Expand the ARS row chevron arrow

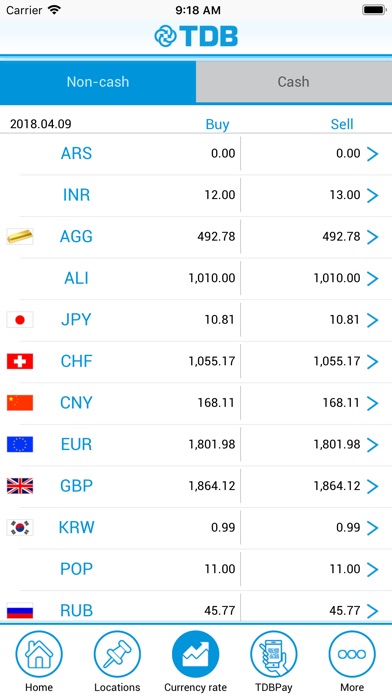point(372,154)
